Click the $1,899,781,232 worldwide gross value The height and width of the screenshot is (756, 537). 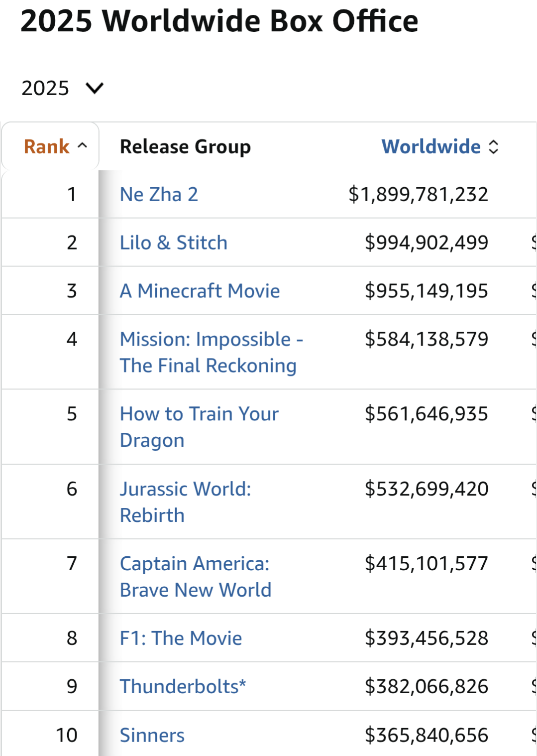pyautogui.click(x=418, y=194)
